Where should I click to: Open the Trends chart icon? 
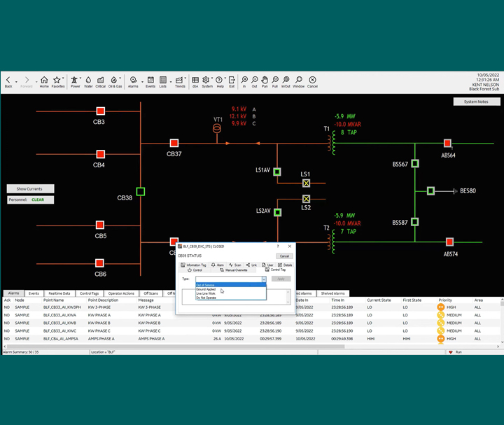point(180,82)
